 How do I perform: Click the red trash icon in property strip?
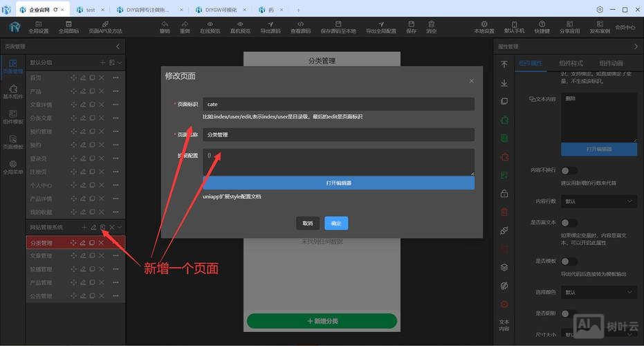click(504, 212)
